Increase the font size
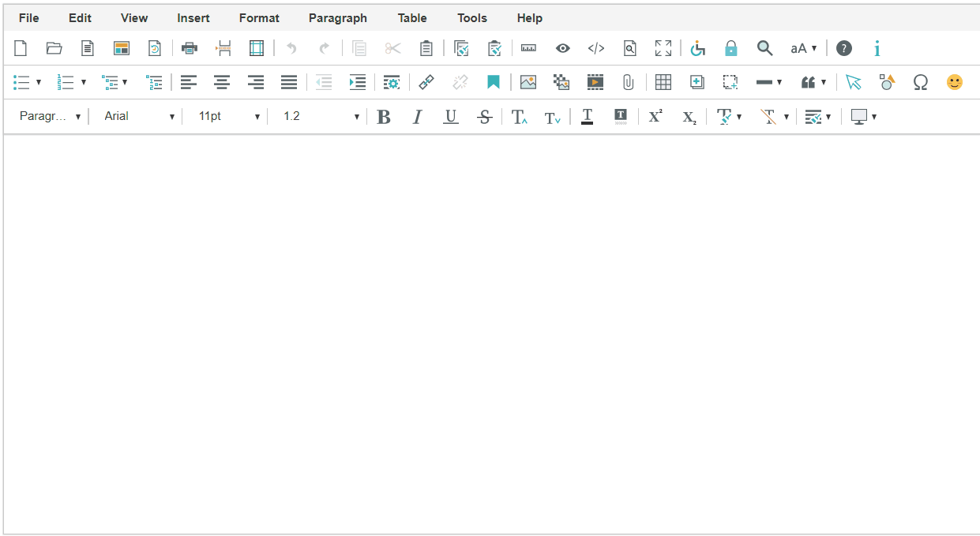Screen dimensions: 980x536 pyautogui.click(x=519, y=117)
